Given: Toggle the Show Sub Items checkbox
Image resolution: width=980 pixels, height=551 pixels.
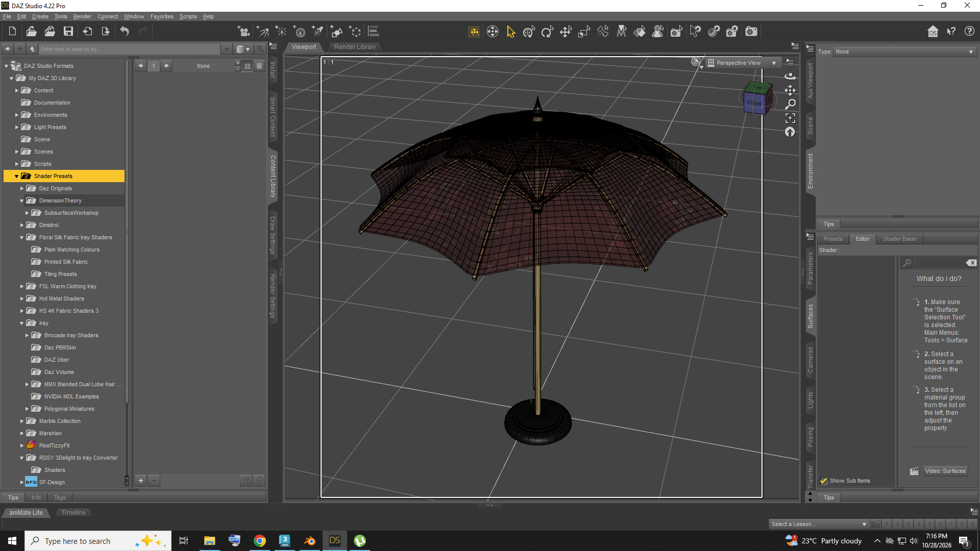Looking at the screenshot, I should tap(823, 481).
